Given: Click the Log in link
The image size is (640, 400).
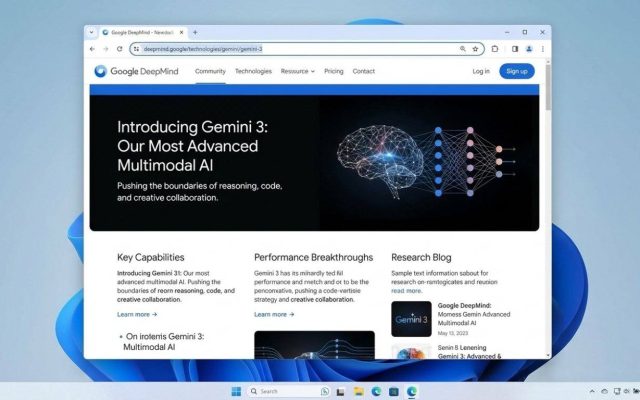Looking at the screenshot, I should (481, 71).
